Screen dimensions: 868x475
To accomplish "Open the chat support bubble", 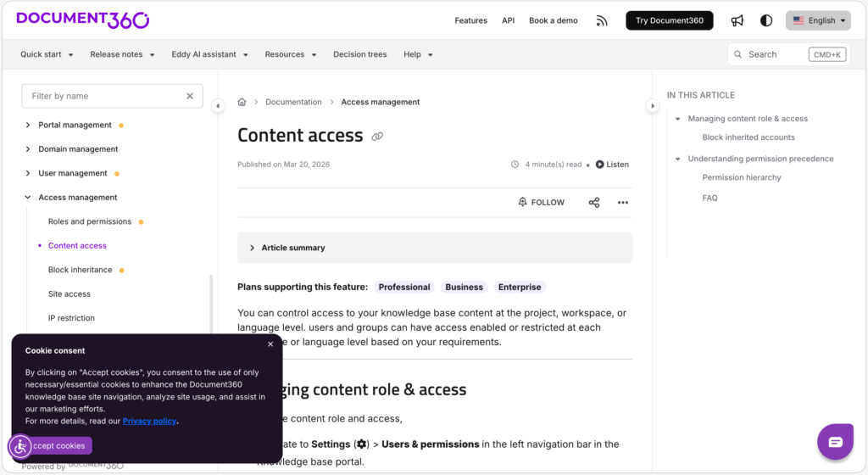I will 834,441.
